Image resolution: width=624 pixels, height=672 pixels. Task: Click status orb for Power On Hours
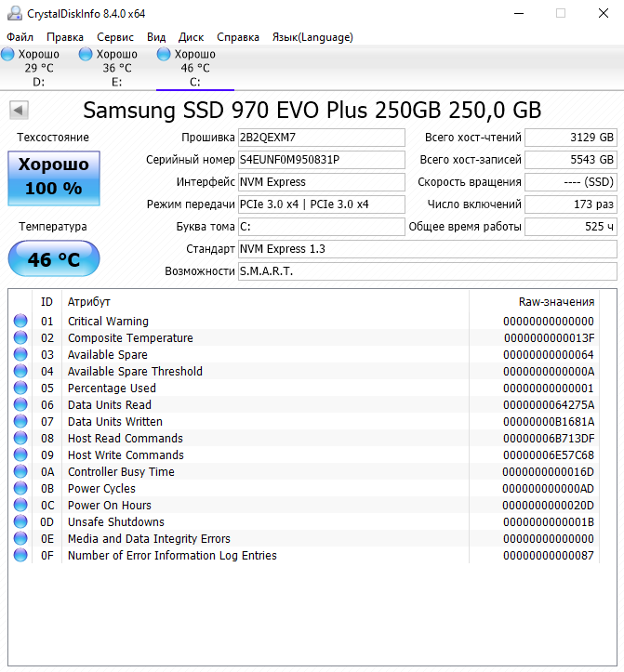click(x=20, y=505)
